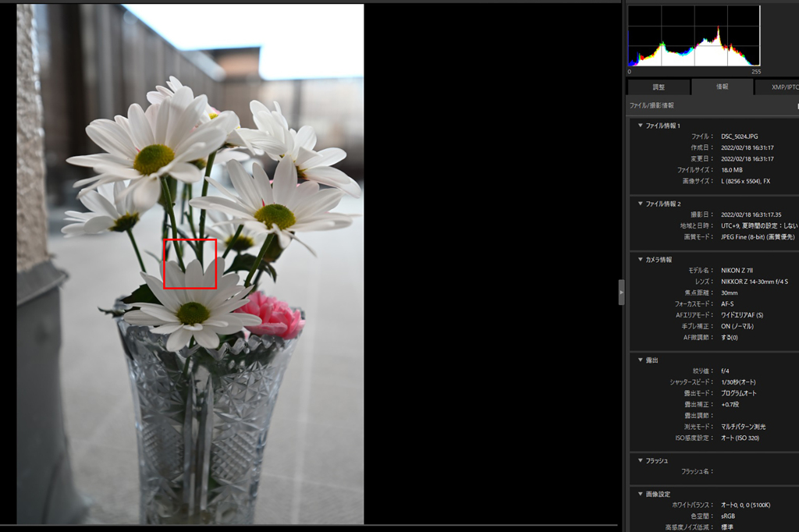Hide the right panel using the arrow handle
The width and height of the screenshot is (799, 532).
click(621, 292)
